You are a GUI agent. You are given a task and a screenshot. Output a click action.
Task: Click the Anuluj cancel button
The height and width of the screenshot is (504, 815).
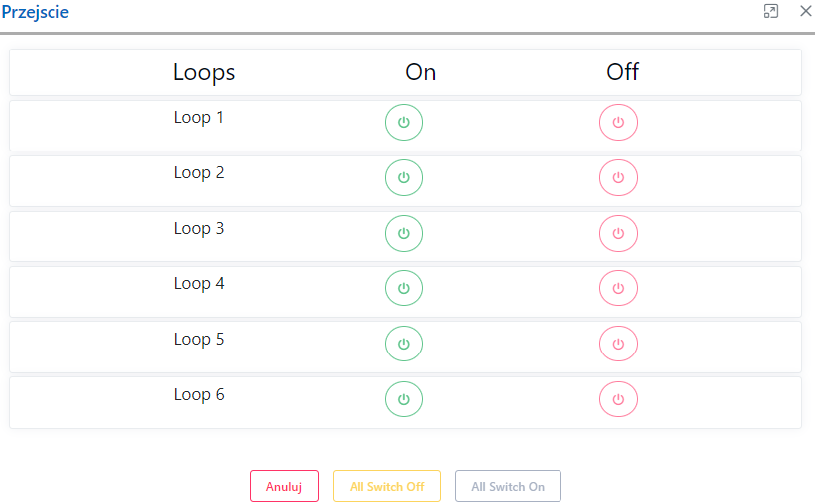coord(284,487)
